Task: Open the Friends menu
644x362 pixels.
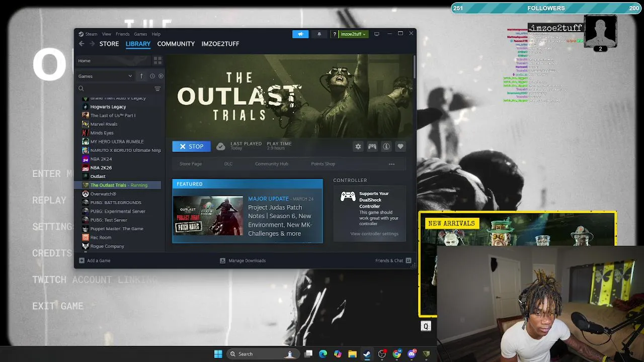Action: click(x=123, y=34)
